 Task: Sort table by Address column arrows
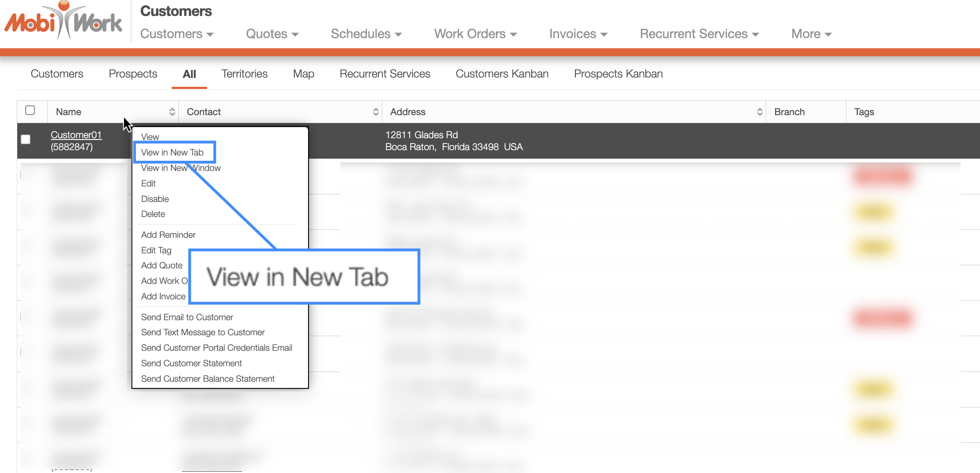tap(760, 112)
